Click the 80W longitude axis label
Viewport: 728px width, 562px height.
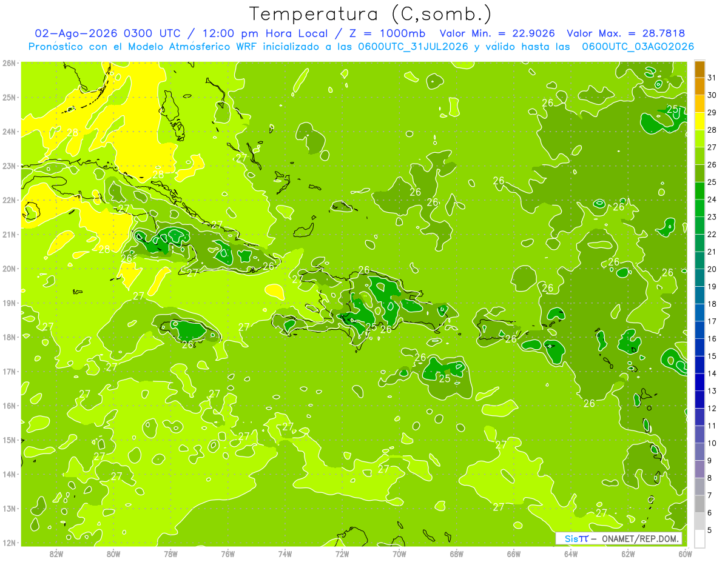pos(113,554)
